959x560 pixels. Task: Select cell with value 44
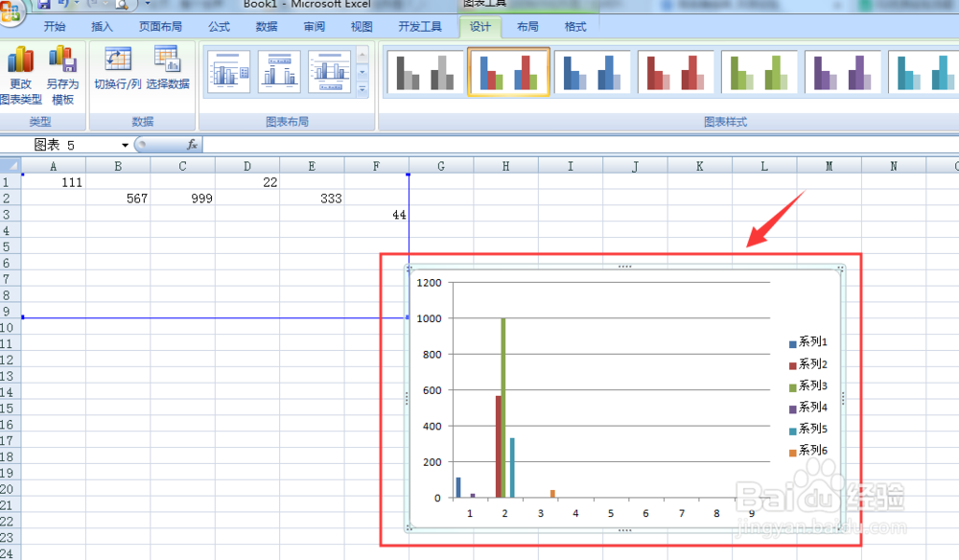click(x=376, y=215)
